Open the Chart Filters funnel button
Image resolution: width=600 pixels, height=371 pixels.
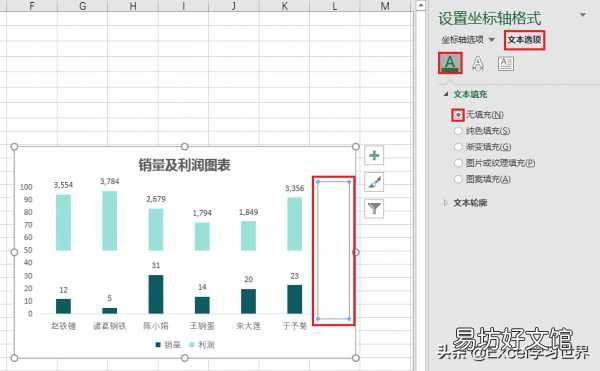point(374,208)
